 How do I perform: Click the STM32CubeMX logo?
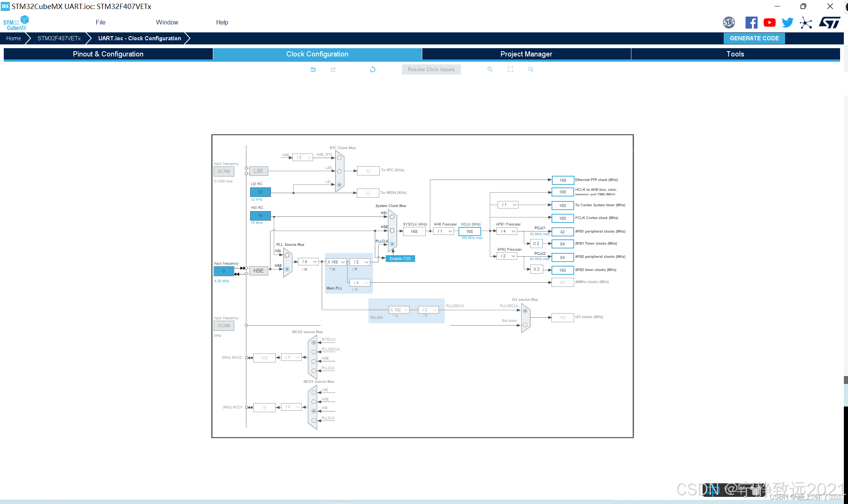[x=16, y=23]
